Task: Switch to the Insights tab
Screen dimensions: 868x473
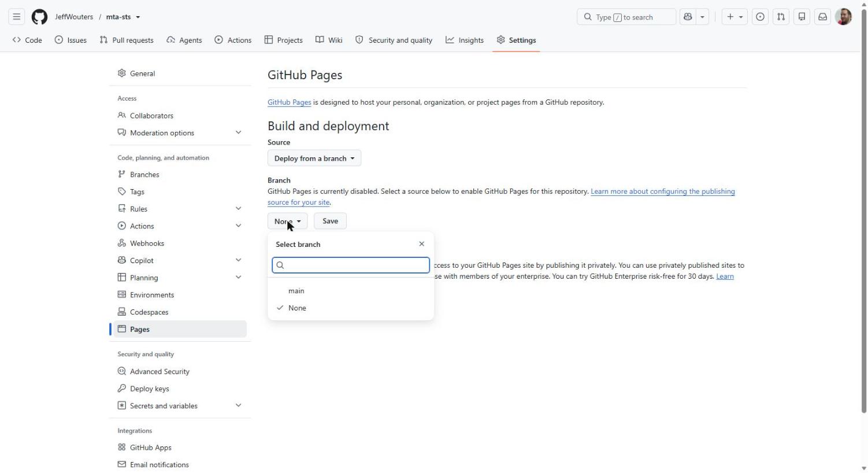Action: tap(465, 40)
